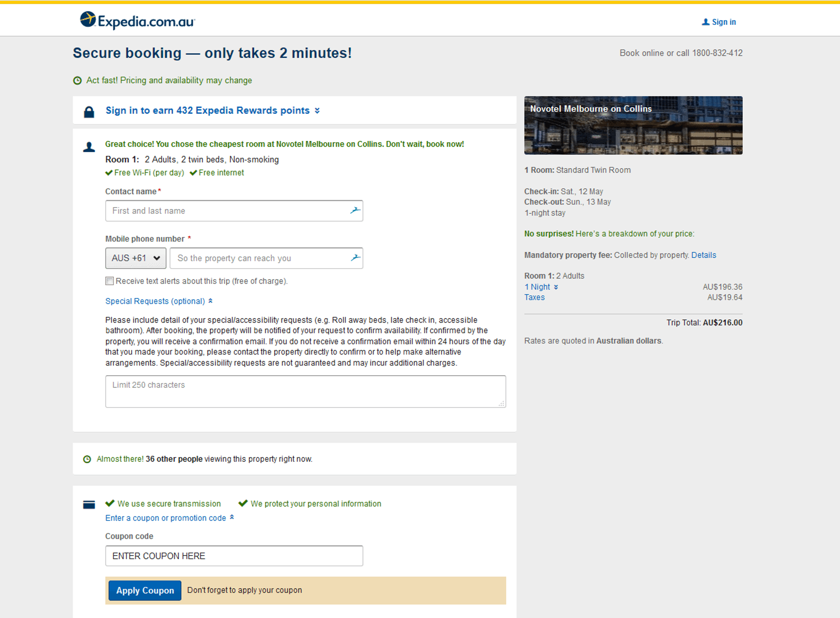Viewport: 840px width, 618px height.
Task: Click into the Coupon code input field
Action: pyautogui.click(x=234, y=556)
